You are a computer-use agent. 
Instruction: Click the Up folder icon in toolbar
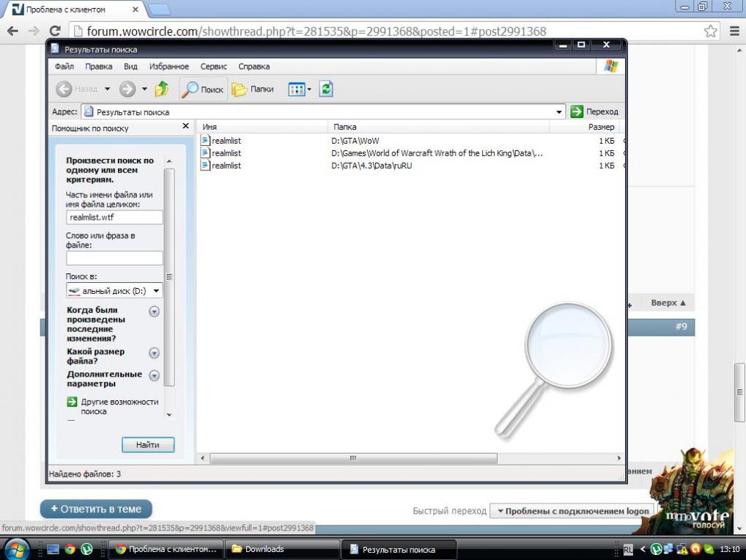(162, 89)
